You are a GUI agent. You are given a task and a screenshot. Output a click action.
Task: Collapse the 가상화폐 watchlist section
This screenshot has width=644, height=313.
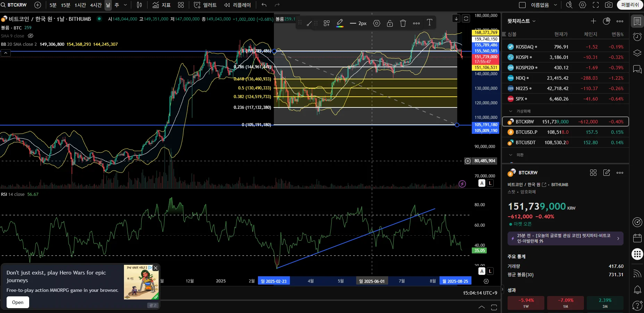coord(511,111)
